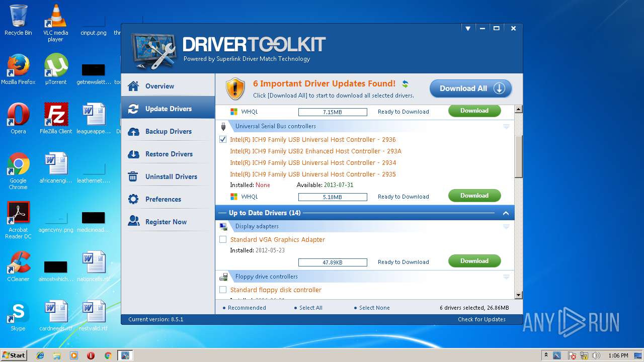Open Acrobat Reader DC desktop icon

click(18, 220)
